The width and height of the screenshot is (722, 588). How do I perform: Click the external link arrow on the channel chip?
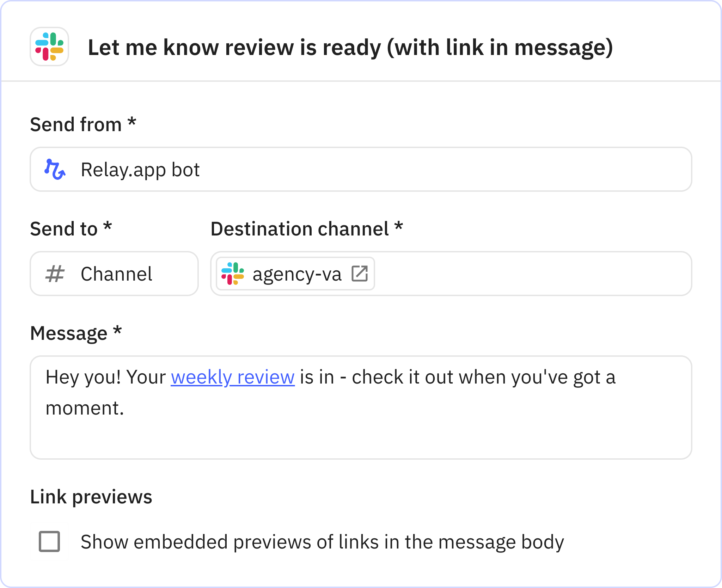point(360,273)
